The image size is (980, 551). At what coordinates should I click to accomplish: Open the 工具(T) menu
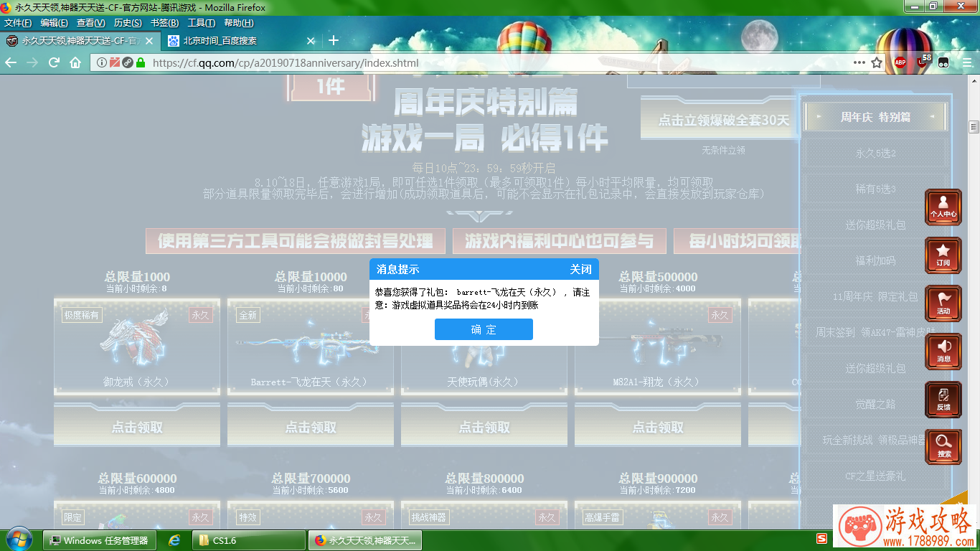(x=201, y=23)
